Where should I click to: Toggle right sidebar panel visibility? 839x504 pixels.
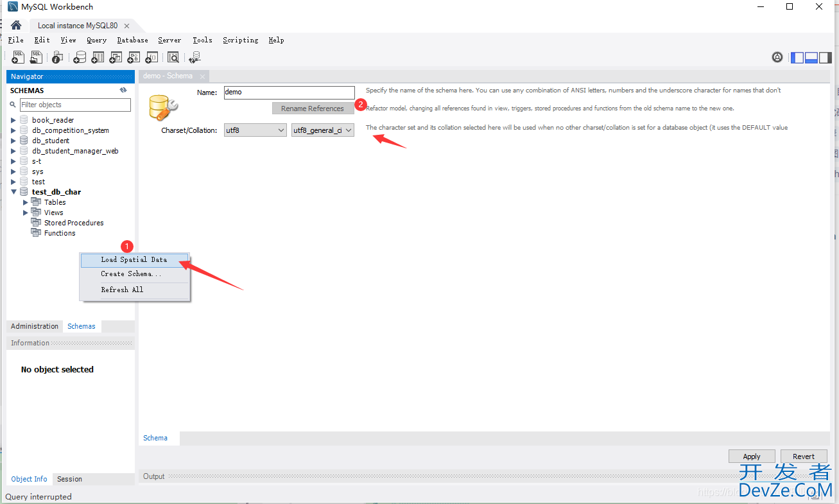826,57
